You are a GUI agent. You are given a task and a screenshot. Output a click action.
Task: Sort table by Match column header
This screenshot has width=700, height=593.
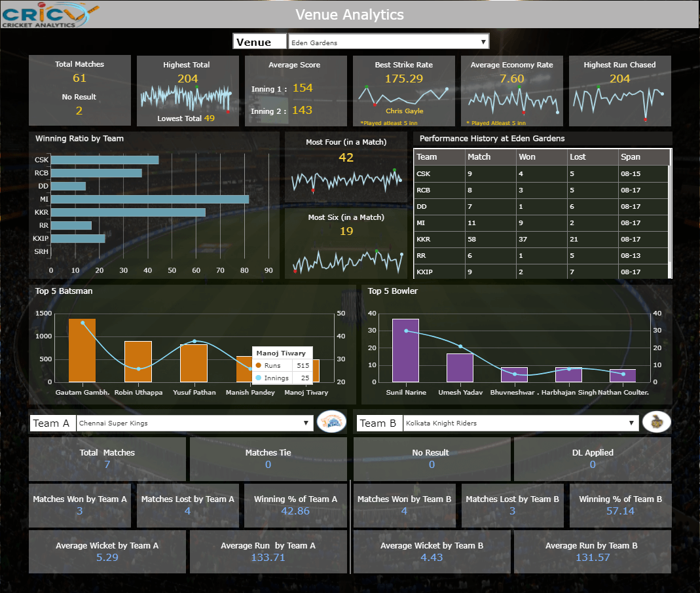(x=490, y=157)
